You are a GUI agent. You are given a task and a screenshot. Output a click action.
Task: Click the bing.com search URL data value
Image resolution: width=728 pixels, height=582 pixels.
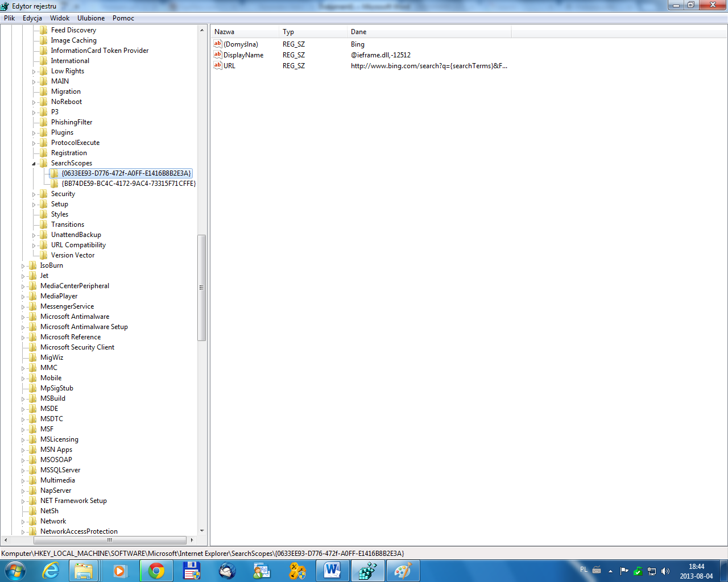429,66
